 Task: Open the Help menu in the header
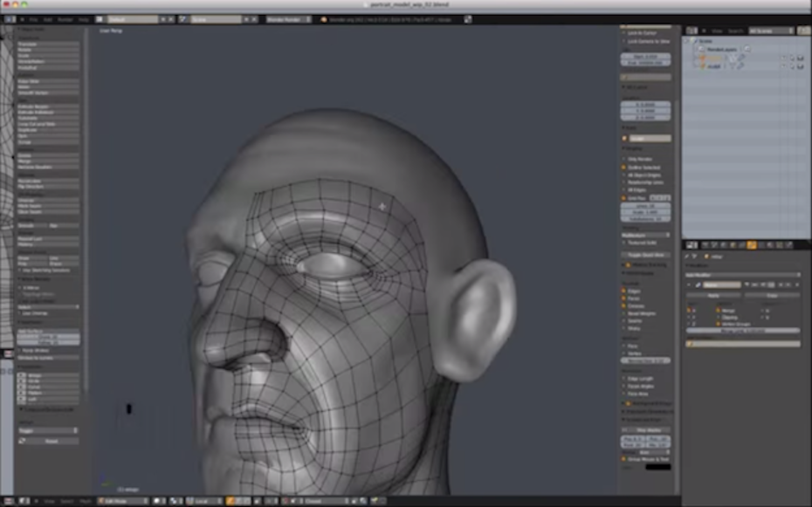(83, 18)
